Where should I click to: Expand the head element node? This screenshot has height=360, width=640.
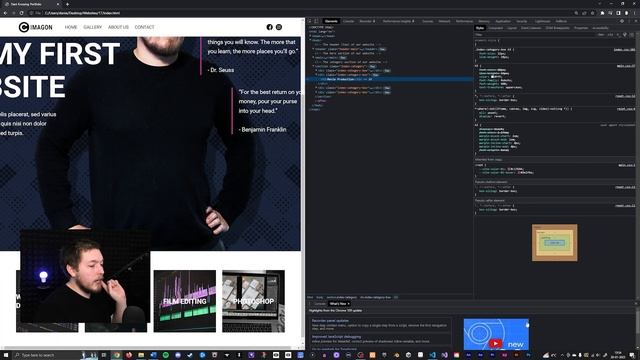point(311,36)
